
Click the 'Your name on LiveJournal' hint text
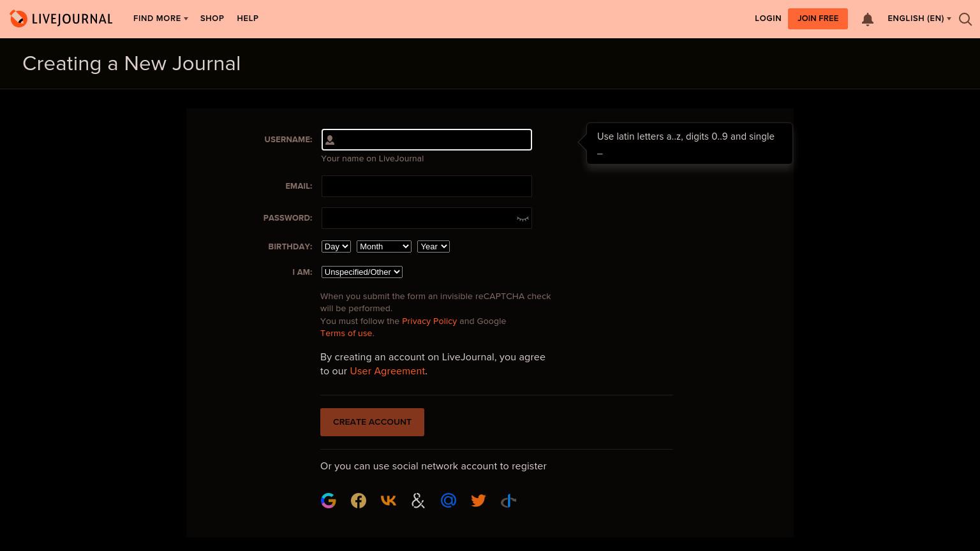click(x=373, y=158)
